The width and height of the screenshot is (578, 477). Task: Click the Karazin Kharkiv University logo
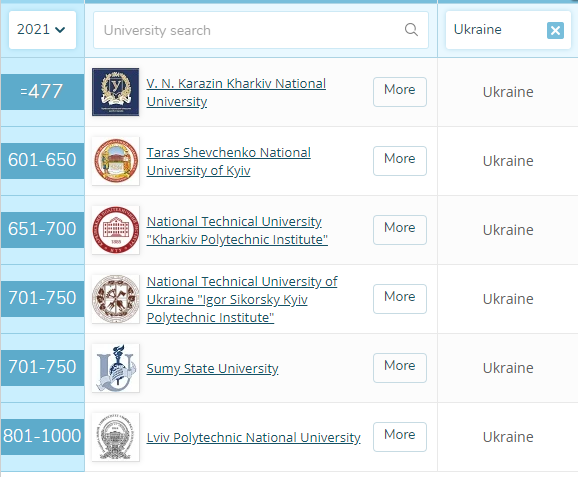[115, 92]
